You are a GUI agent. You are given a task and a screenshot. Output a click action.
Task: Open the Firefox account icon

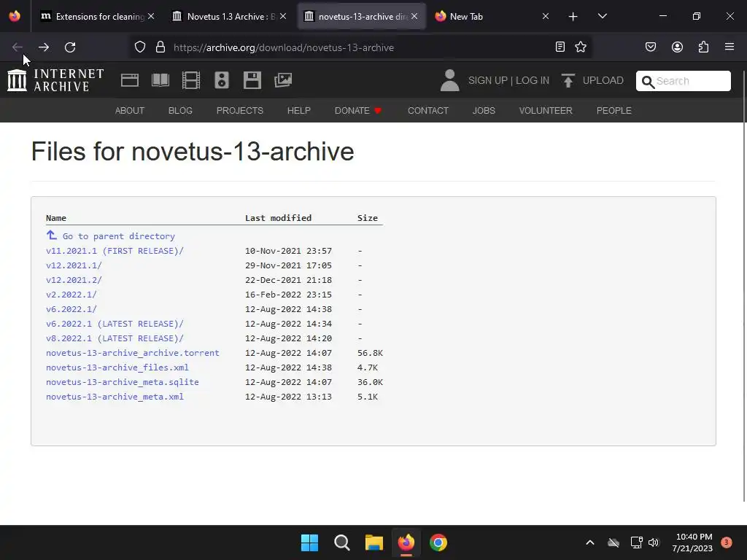point(677,47)
